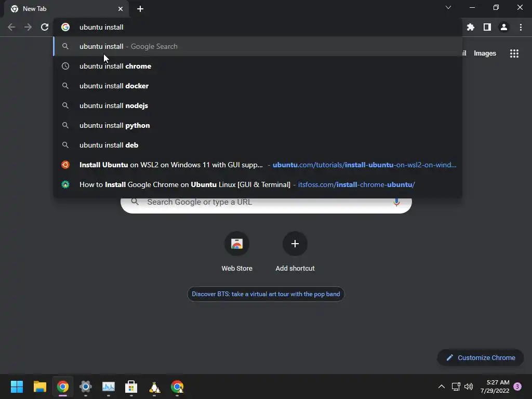Click the voice search microphone
532x399 pixels.
(x=396, y=202)
